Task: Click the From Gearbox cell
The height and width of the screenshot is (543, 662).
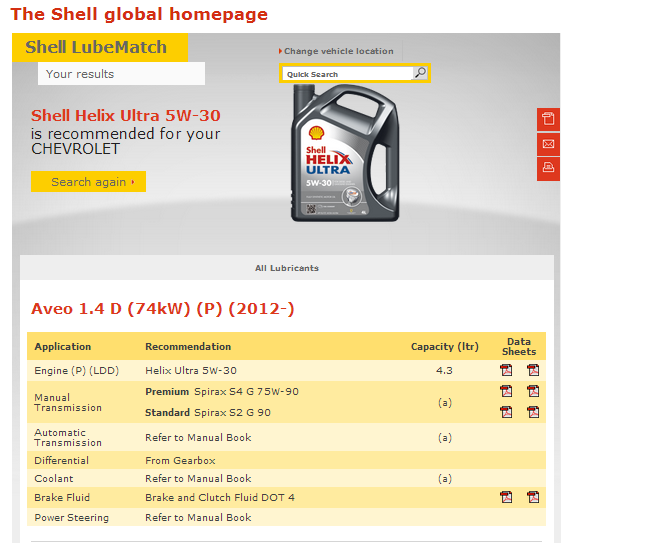Action: pyautogui.click(x=180, y=460)
